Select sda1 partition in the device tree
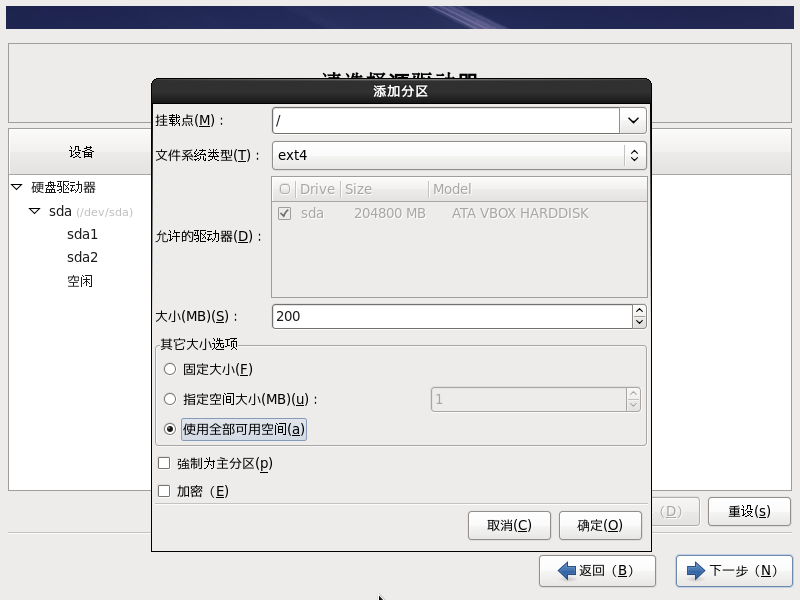 (82, 234)
